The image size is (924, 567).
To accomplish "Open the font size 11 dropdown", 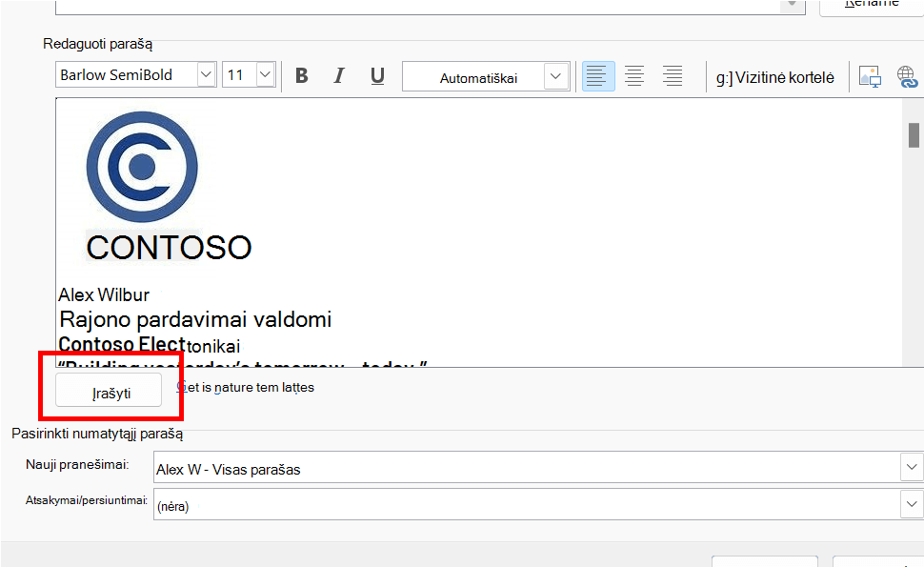I will [x=265, y=75].
